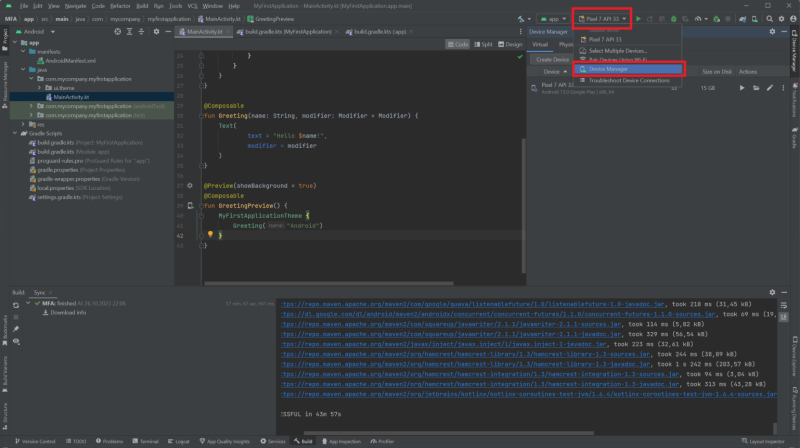Click the green Debug app bug icon
Viewport: 800px width, 448px height.
(673, 19)
